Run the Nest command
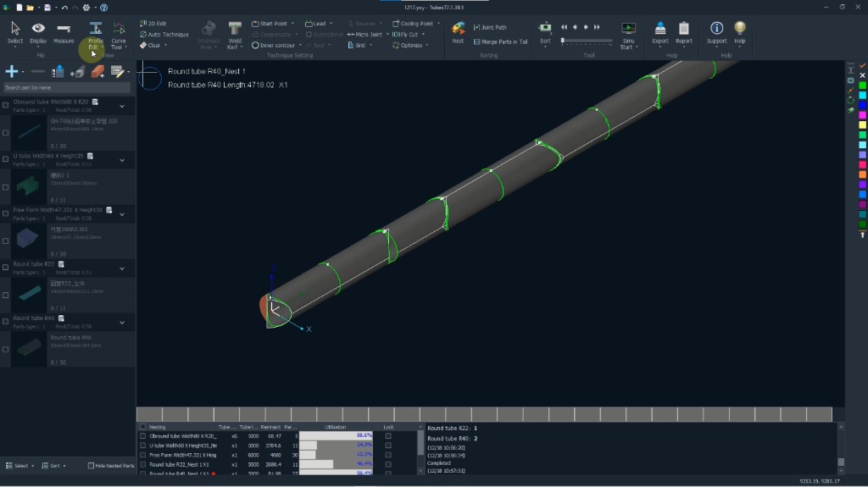This screenshot has height=487, width=868. click(458, 33)
